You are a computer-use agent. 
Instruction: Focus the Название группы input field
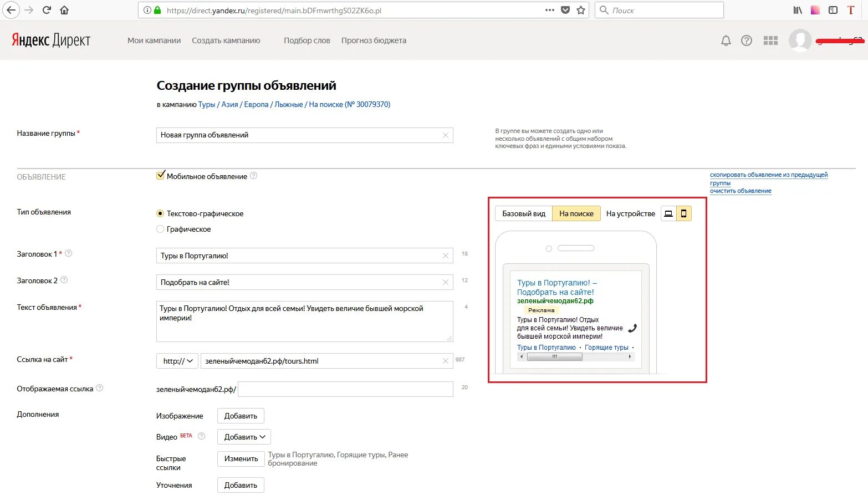[305, 135]
